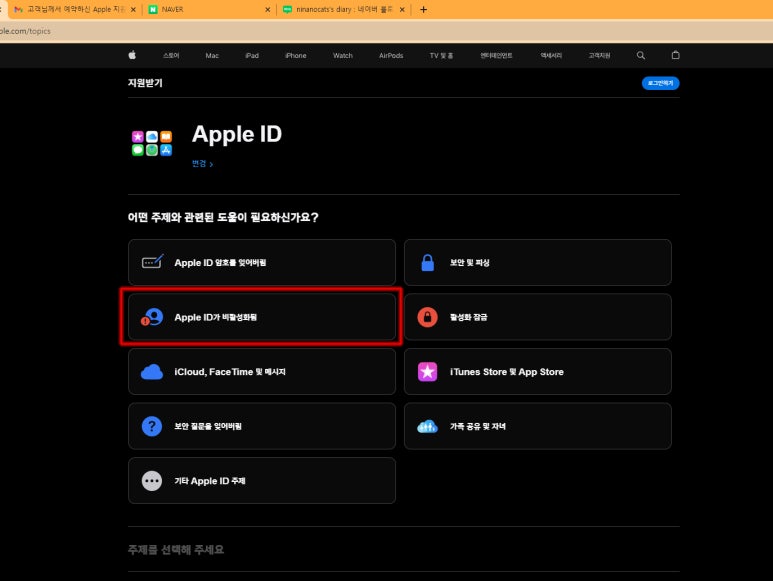Screen dimensions: 773x581
Task: Open a new browser tab with plus button
Action: [x=423, y=9]
